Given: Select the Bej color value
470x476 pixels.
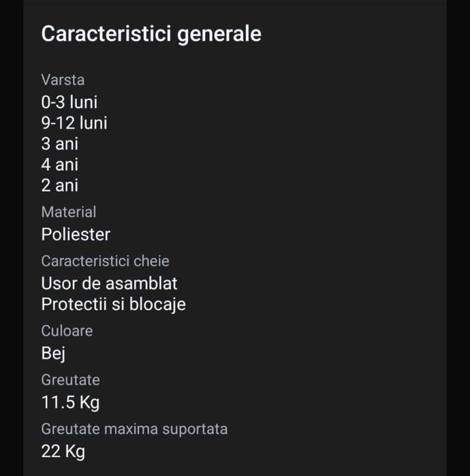Looking at the screenshot, I should [x=53, y=353].
